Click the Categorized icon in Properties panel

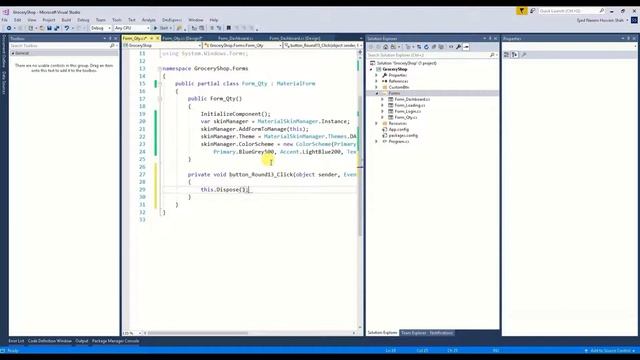[x=506, y=55]
